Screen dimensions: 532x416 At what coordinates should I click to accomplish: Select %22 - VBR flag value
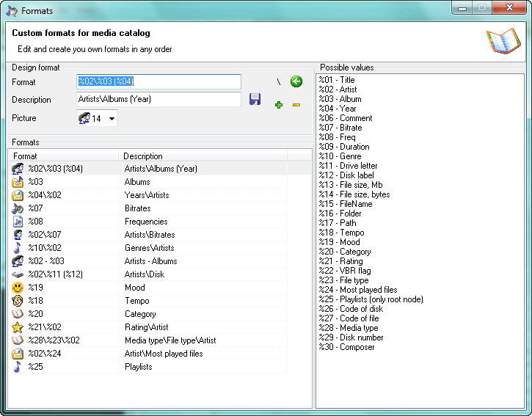pyautogui.click(x=345, y=271)
